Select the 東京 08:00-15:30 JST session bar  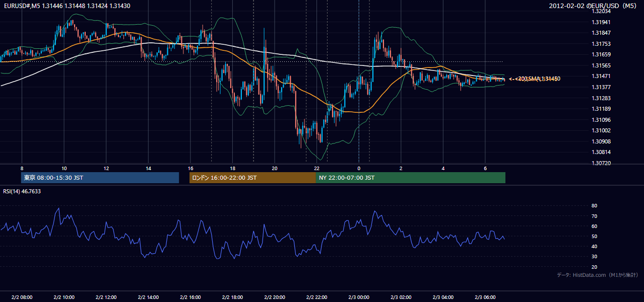pos(100,178)
